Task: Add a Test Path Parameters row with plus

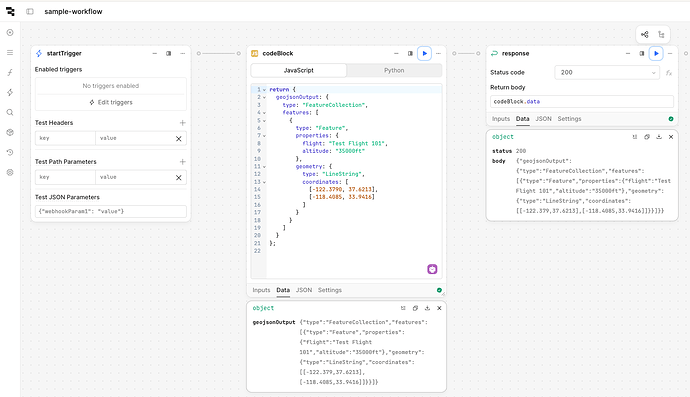Action: (183, 162)
